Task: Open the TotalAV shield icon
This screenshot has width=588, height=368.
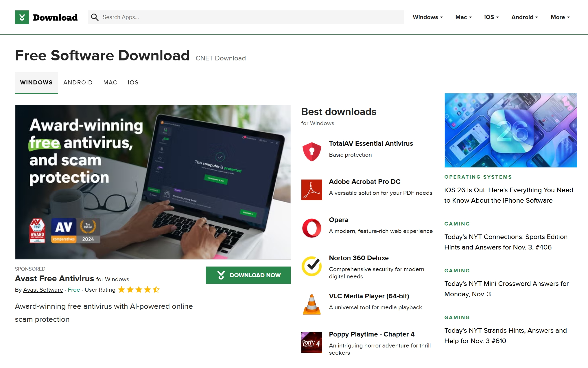Action: pyautogui.click(x=311, y=152)
